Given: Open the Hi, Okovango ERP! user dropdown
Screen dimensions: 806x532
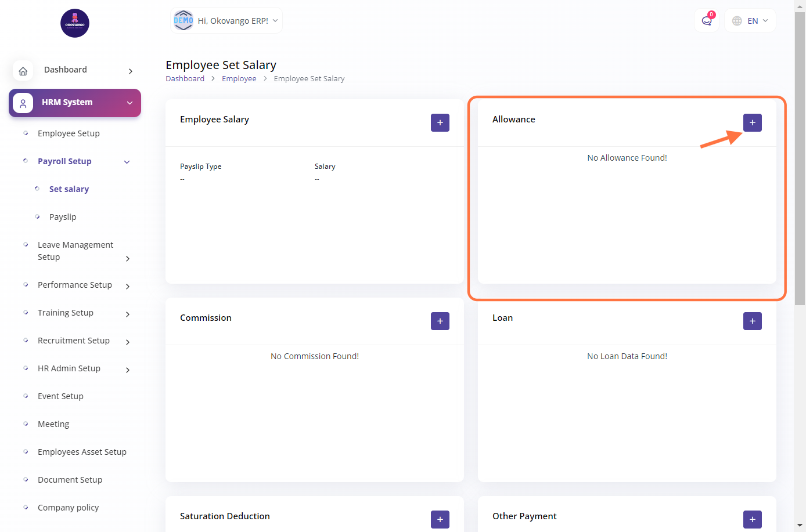Looking at the screenshot, I should [x=226, y=21].
